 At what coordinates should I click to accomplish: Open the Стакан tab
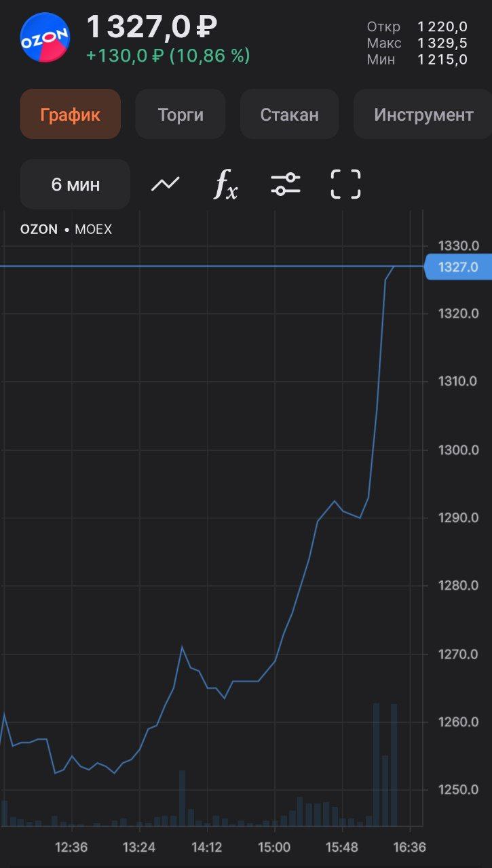(x=290, y=114)
